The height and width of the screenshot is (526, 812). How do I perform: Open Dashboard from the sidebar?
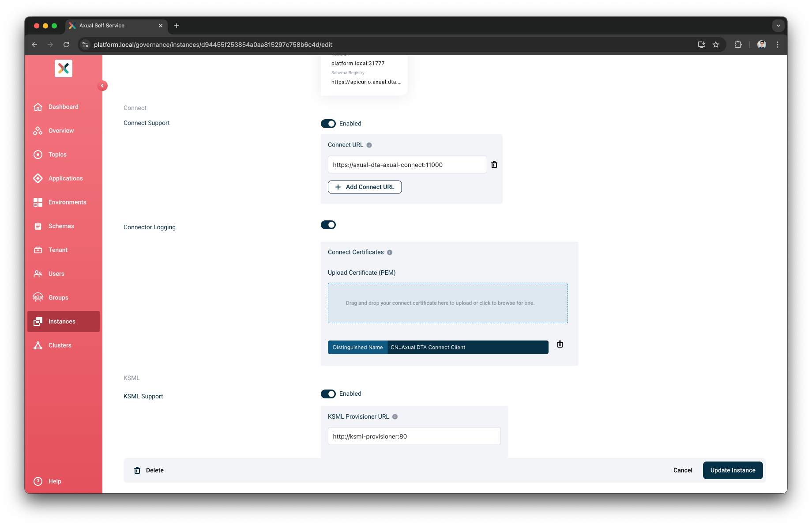coord(64,107)
